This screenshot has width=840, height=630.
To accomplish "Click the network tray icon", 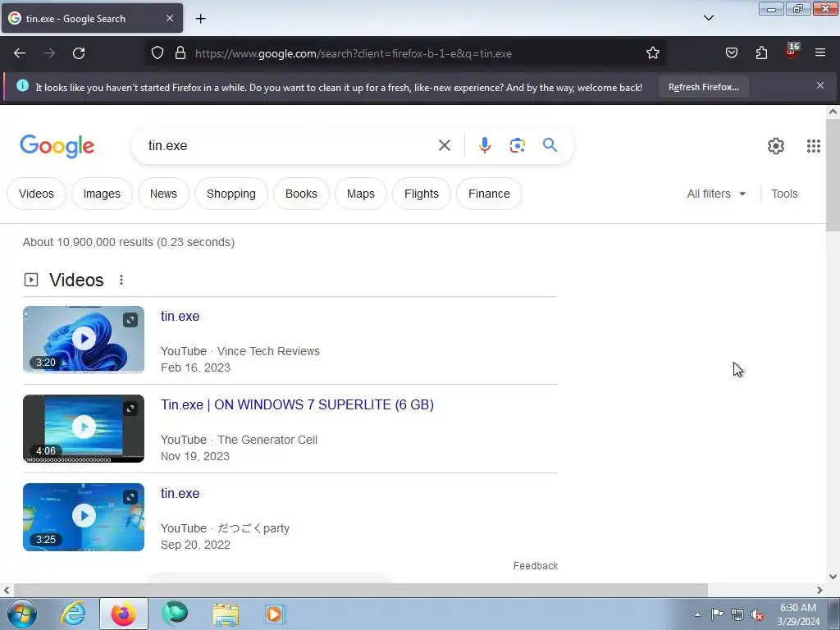I will coord(737,614).
